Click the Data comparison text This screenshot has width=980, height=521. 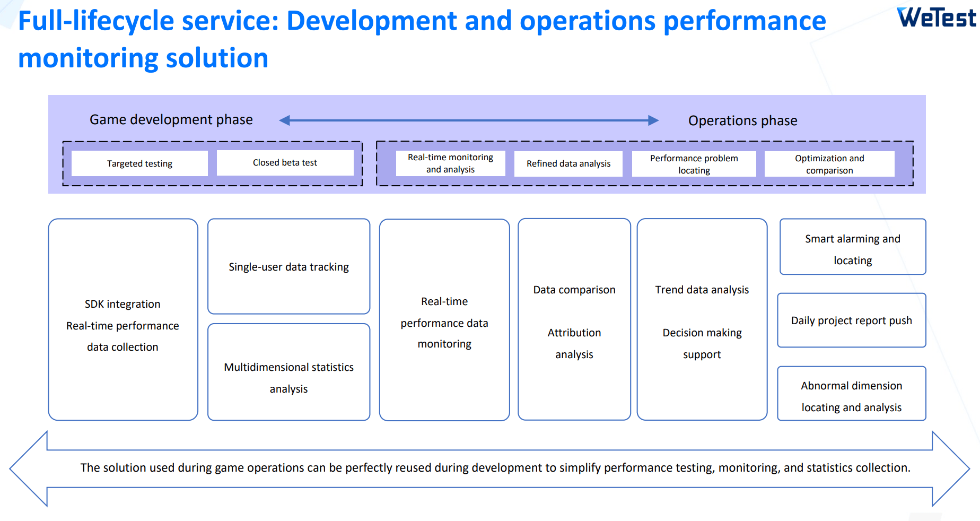[574, 290]
